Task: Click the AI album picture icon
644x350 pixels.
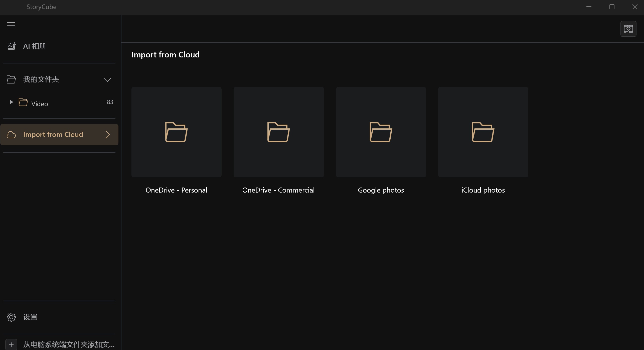Action: click(12, 46)
